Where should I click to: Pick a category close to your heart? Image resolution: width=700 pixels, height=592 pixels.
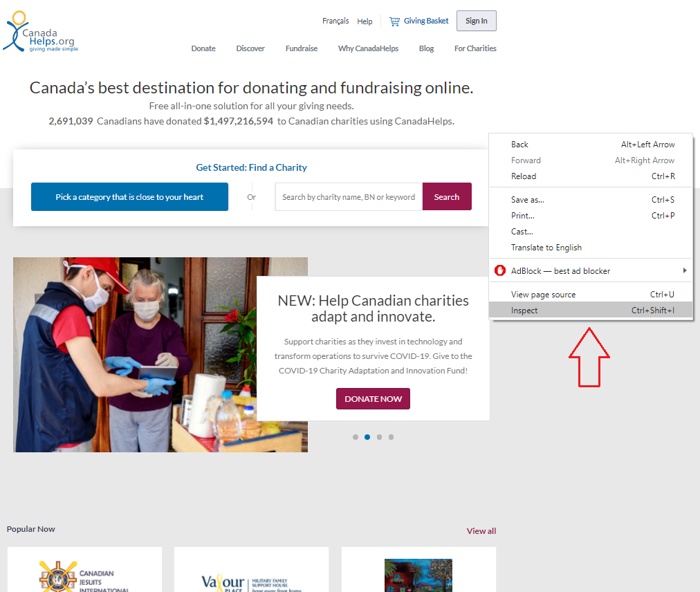click(129, 197)
